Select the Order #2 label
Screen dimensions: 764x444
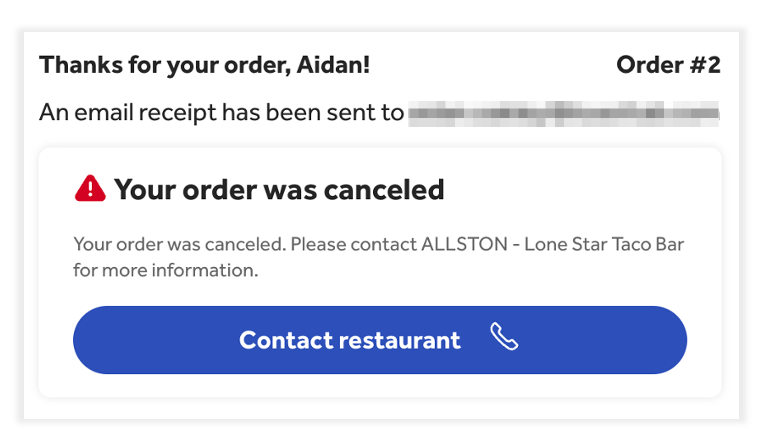click(668, 66)
